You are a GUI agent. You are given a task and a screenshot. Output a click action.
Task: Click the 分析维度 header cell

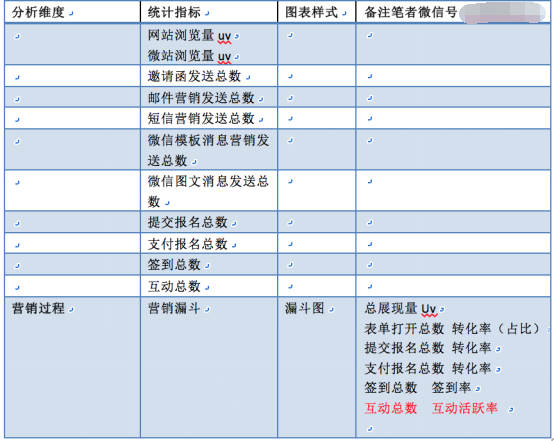point(72,12)
